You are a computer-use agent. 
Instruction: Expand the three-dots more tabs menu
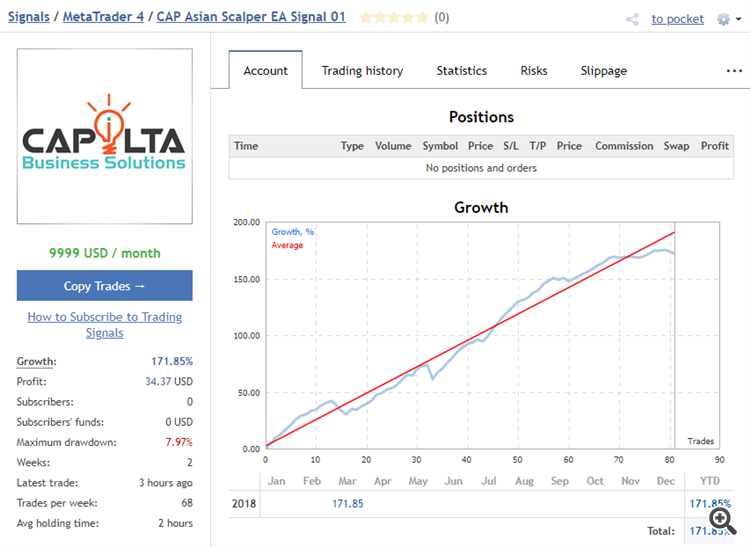point(734,71)
